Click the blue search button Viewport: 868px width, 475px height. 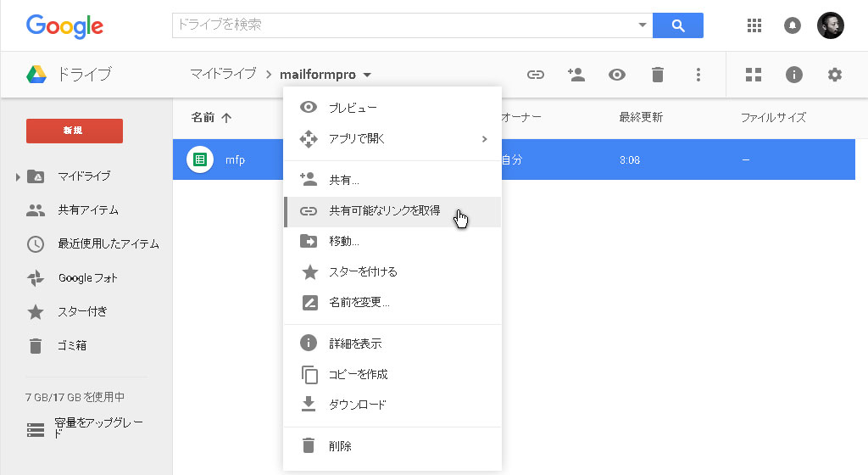pos(677,25)
